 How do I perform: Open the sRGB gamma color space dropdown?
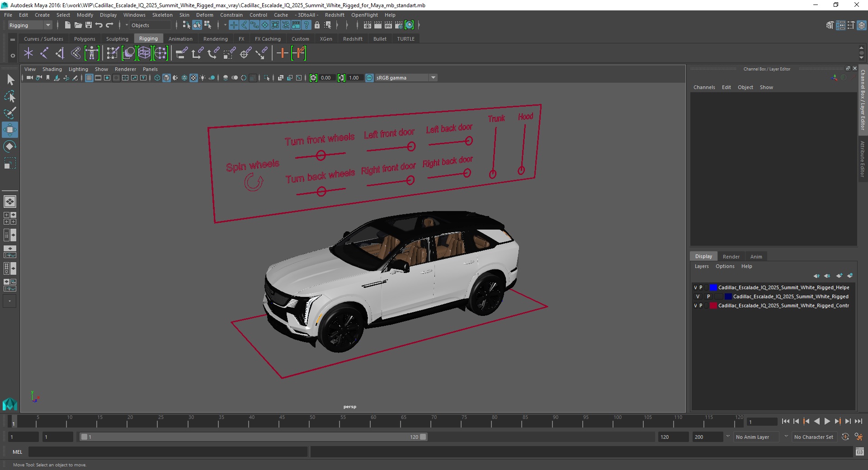[406, 78]
